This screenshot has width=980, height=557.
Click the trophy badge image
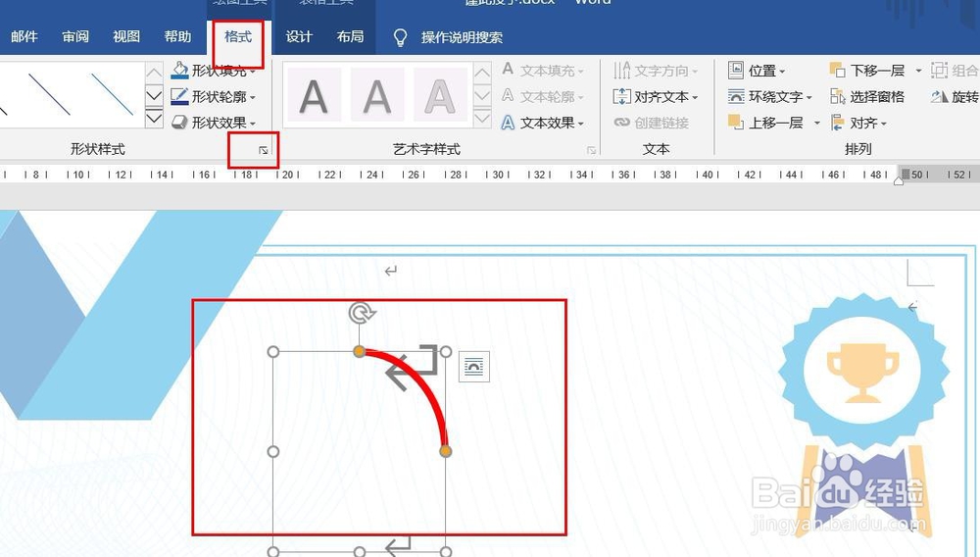[863, 413]
